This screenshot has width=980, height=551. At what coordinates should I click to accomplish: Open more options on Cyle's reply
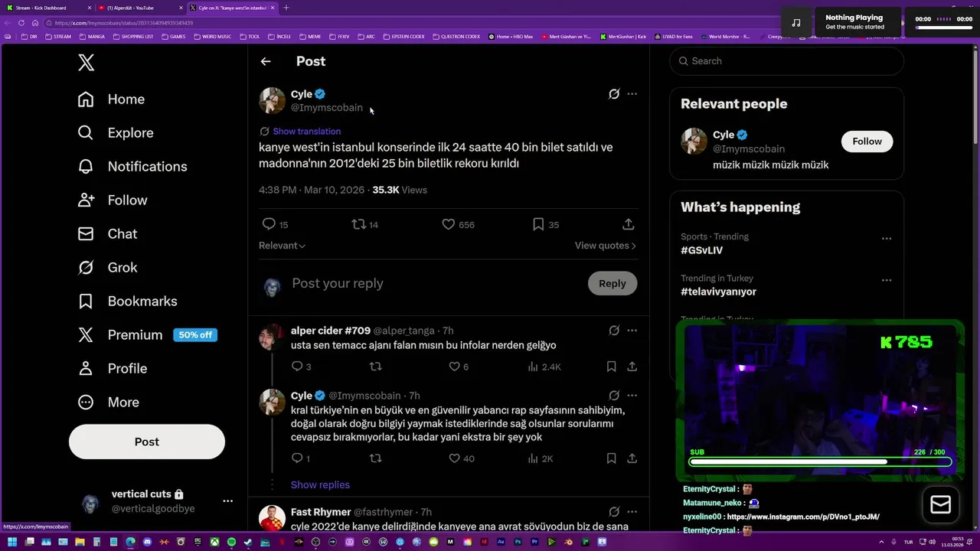[632, 396]
